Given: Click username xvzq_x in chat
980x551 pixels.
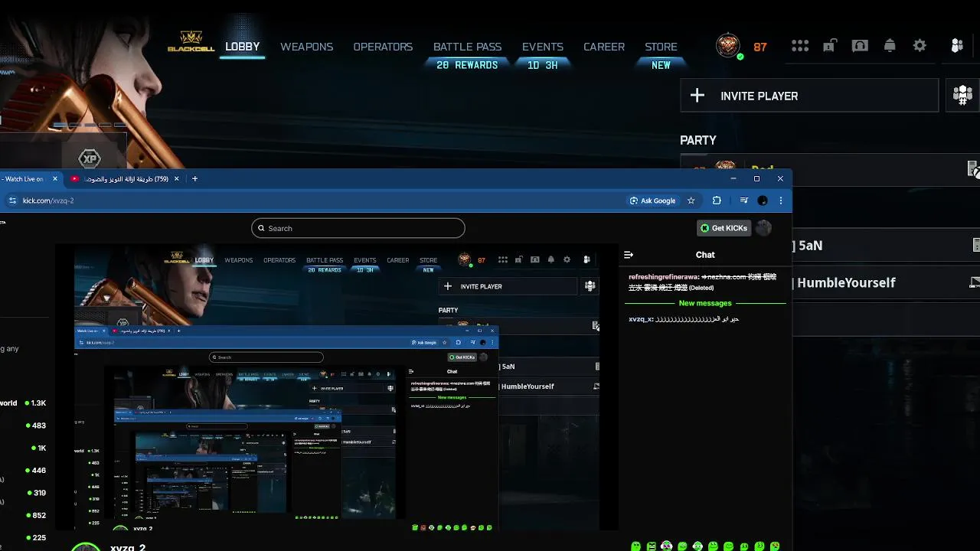Looking at the screenshot, I should pyautogui.click(x=641, y=319).
